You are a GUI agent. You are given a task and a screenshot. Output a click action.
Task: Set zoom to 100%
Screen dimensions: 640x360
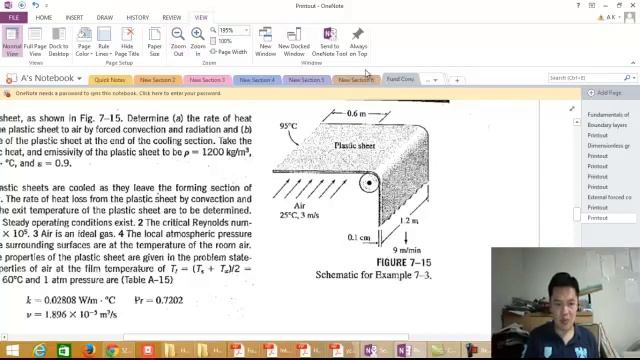click(221, 41)
